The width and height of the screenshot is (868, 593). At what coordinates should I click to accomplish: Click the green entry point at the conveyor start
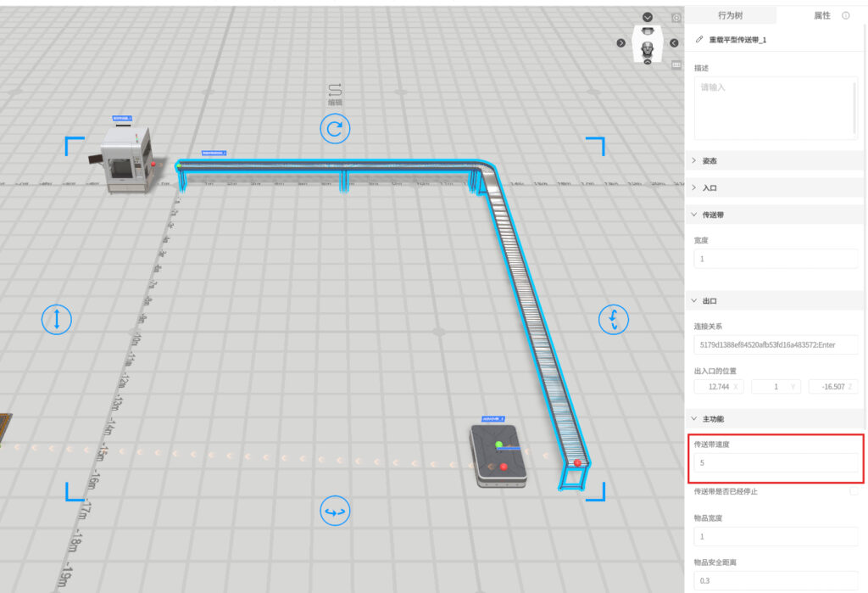pyautogui.click(x=179, y=165)
